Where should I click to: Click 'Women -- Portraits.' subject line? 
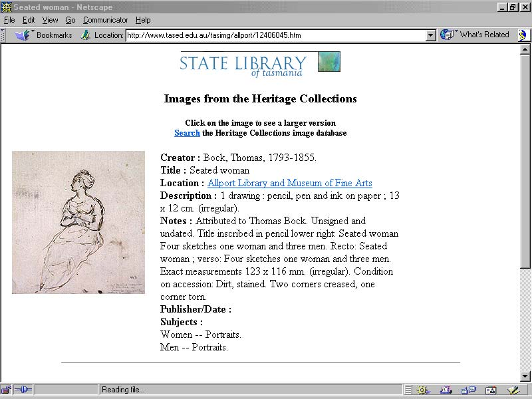tap(201, 334)
